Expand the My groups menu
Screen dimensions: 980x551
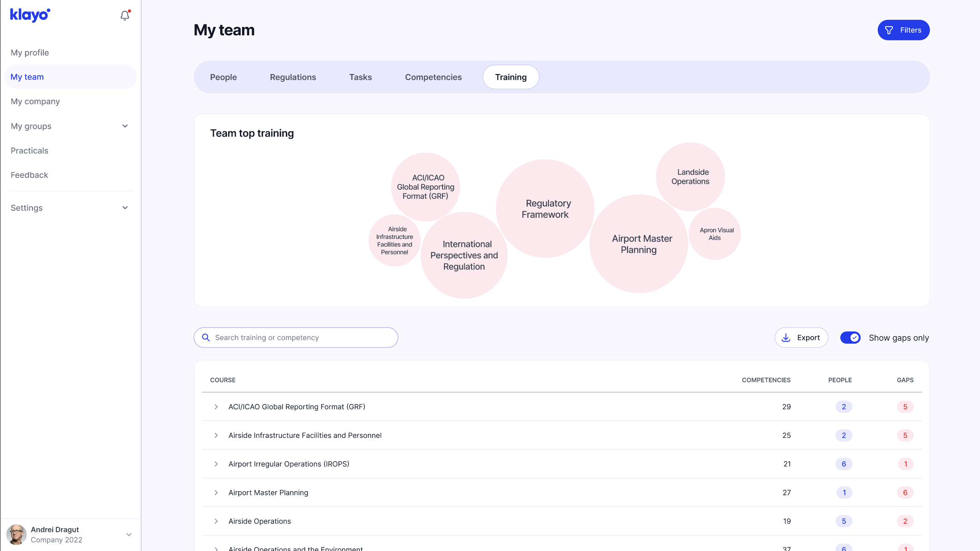(125, 126)
